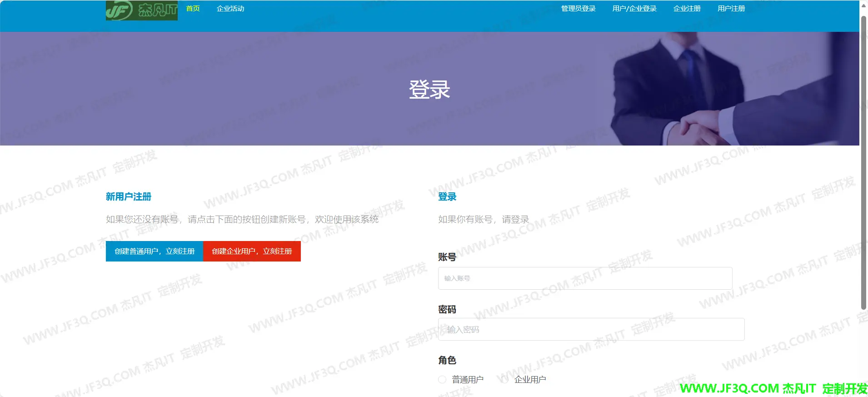
Task: Click the JF 杰凡IT logo
Action: (x=141, y=10)
